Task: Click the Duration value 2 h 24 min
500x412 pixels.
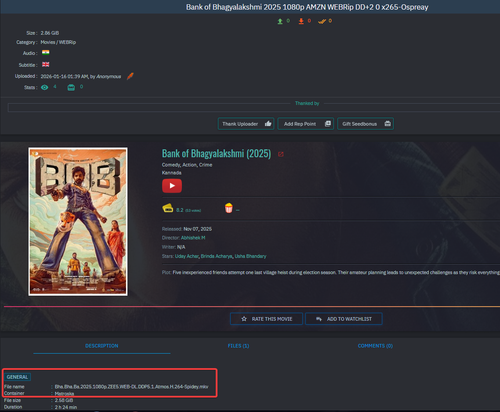Action: (x=66, y=407)
